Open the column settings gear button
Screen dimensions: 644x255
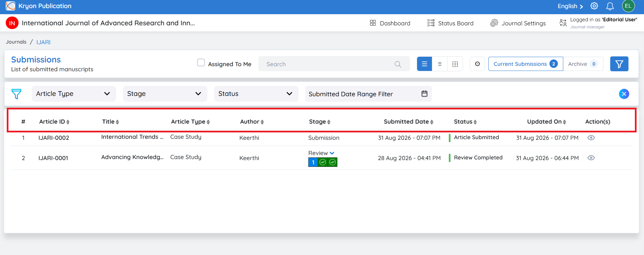point(477,64)
